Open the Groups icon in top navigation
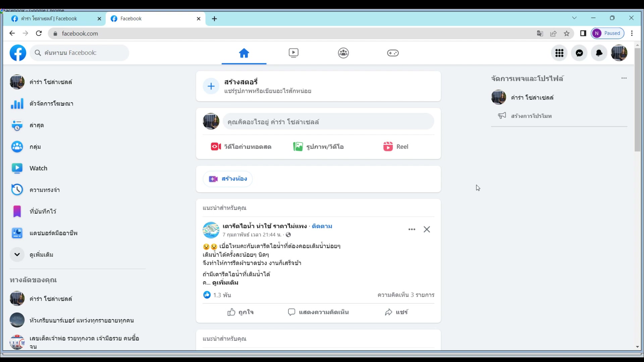 tap(343, 53)
